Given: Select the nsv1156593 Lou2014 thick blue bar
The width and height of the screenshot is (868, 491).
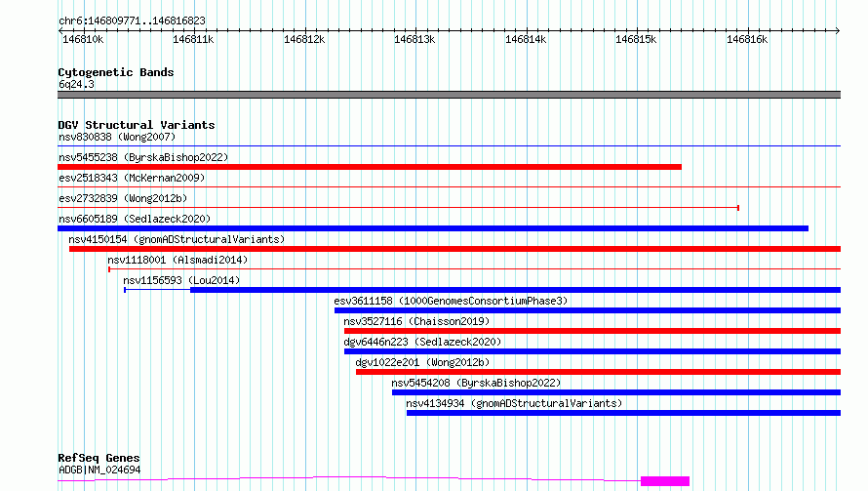Looking at the screenshot, I should pos(515,290).
